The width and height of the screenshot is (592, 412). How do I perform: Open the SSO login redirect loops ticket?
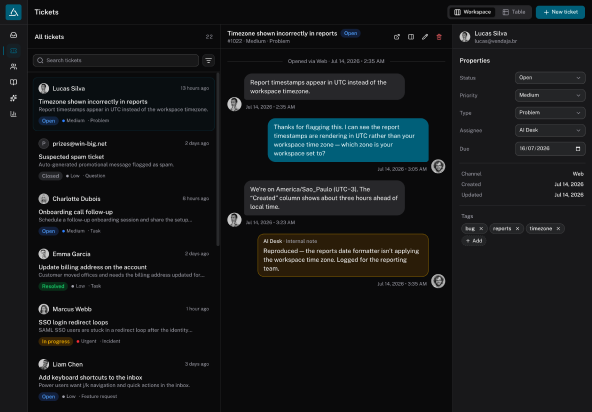(124, 325)
